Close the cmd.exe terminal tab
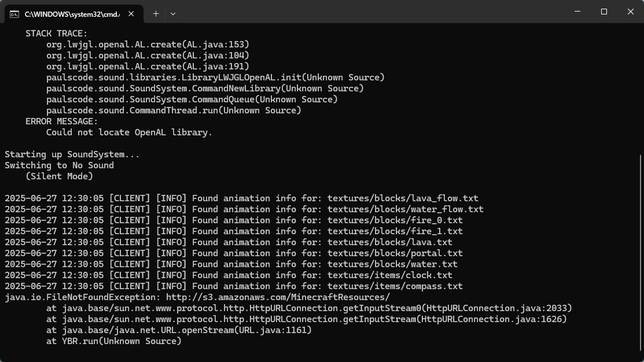Screen dimensions: 644x362 [131, 14]
